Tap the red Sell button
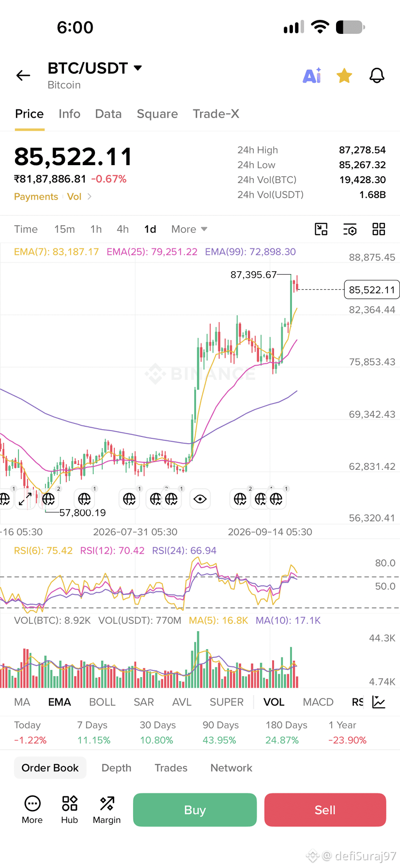 click(325, 810)
